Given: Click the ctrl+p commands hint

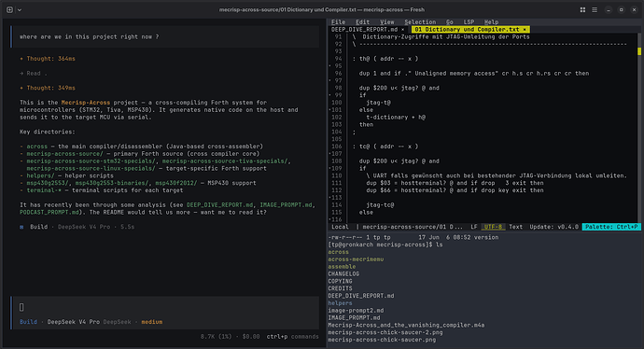Looking at the screenshot, I should tap(292, 337).
